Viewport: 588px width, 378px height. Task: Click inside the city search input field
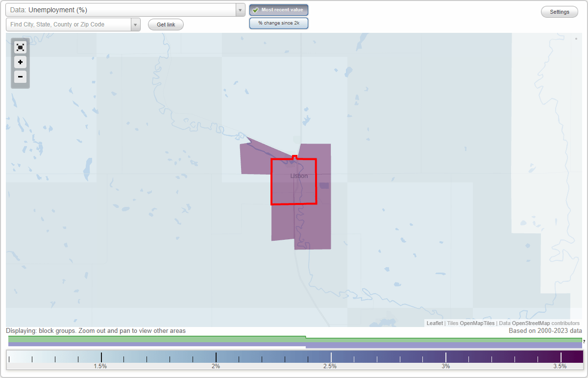[x=69, y=24]
